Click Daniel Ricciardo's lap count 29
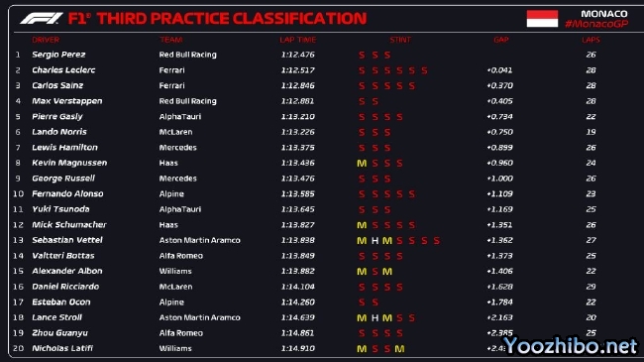 [590, 287]
